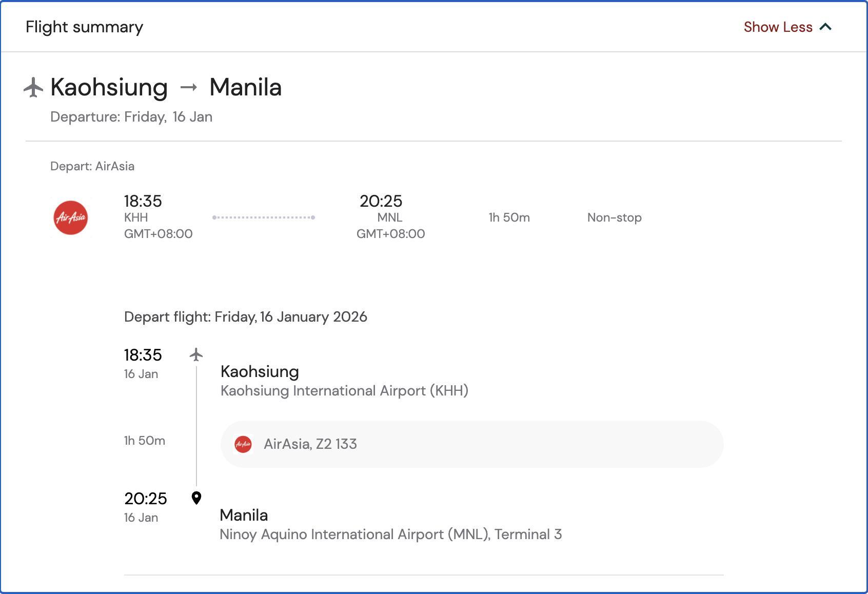Screen dimensions: 868x594
Task: Click the Depart: AirAsia label
Action: tap(92, 166)
